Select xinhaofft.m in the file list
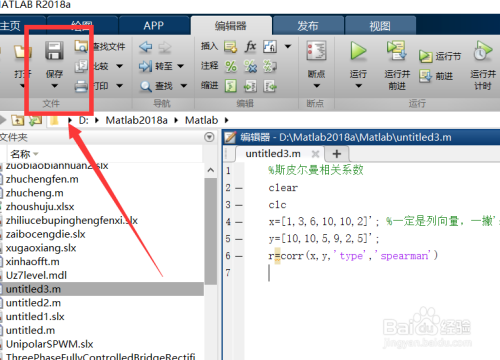Viewport: 500px width, 360px height. tap(33, 262)
